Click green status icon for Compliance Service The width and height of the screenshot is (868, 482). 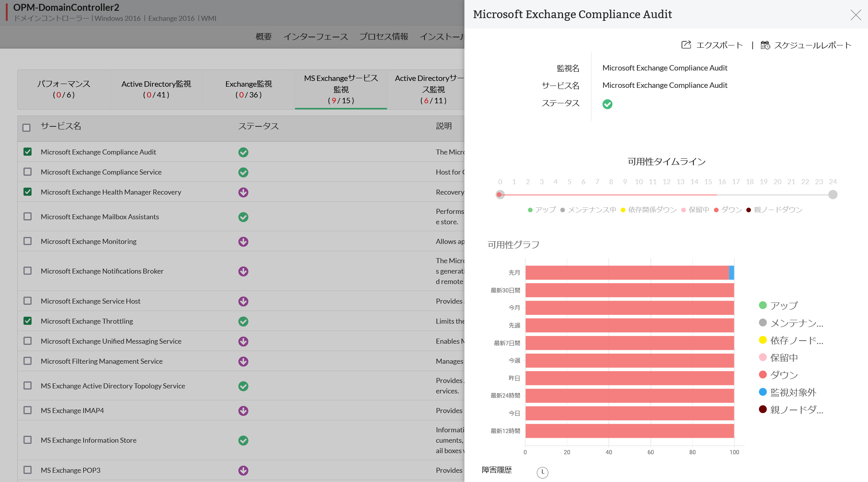tap(243, 172)
